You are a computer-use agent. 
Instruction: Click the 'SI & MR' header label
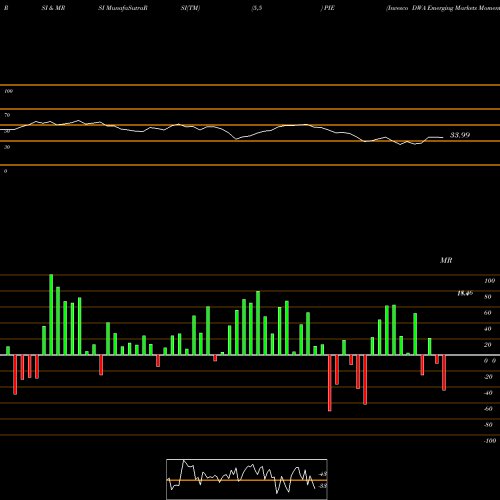53,8
